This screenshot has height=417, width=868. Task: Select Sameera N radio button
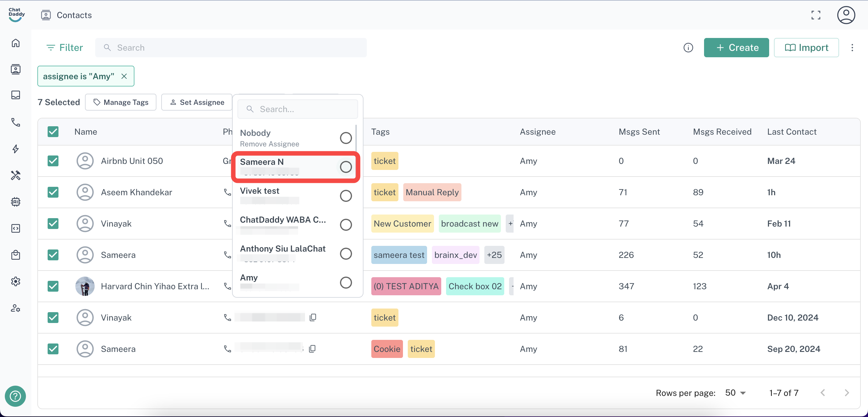tap(346, 167)
